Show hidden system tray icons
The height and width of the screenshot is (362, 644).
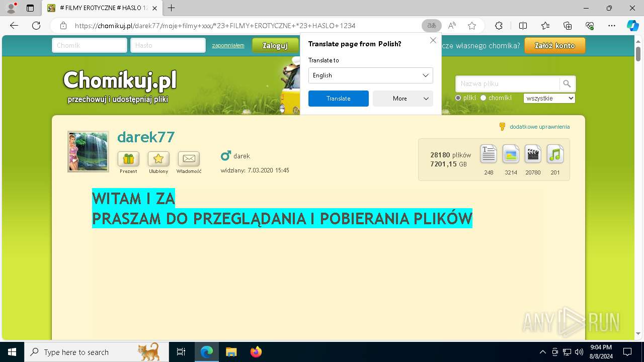coord(542,352)
